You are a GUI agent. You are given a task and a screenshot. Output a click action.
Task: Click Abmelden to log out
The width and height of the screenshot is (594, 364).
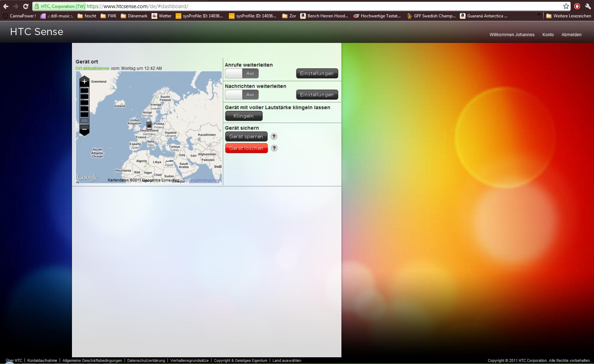571,35
